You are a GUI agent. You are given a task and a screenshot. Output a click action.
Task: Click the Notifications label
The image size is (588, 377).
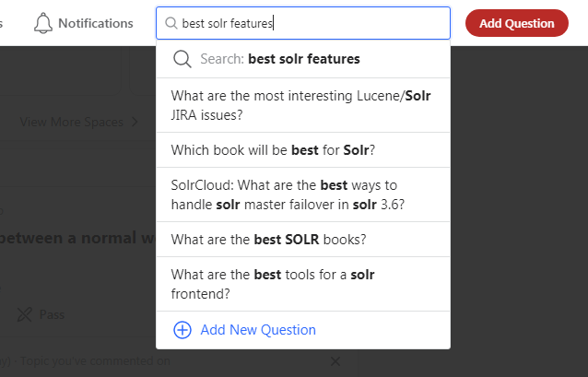(96, 23)
